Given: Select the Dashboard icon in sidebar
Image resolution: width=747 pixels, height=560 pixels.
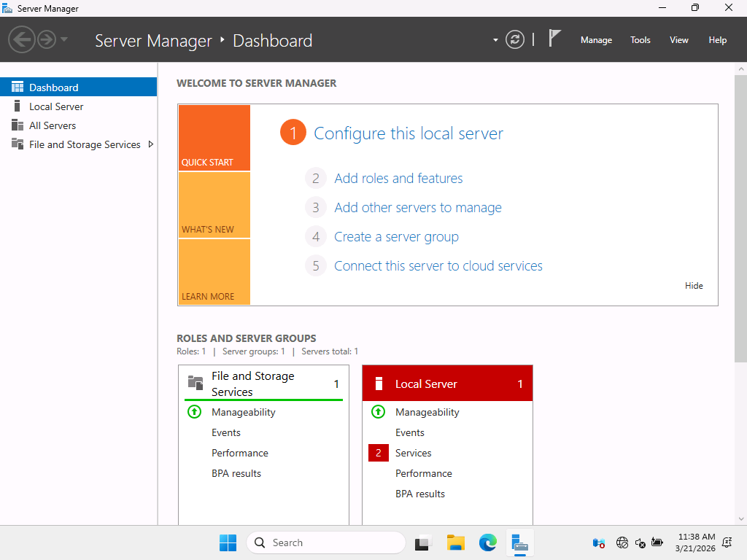Looking at the screenshot, I should click(17, 86).
